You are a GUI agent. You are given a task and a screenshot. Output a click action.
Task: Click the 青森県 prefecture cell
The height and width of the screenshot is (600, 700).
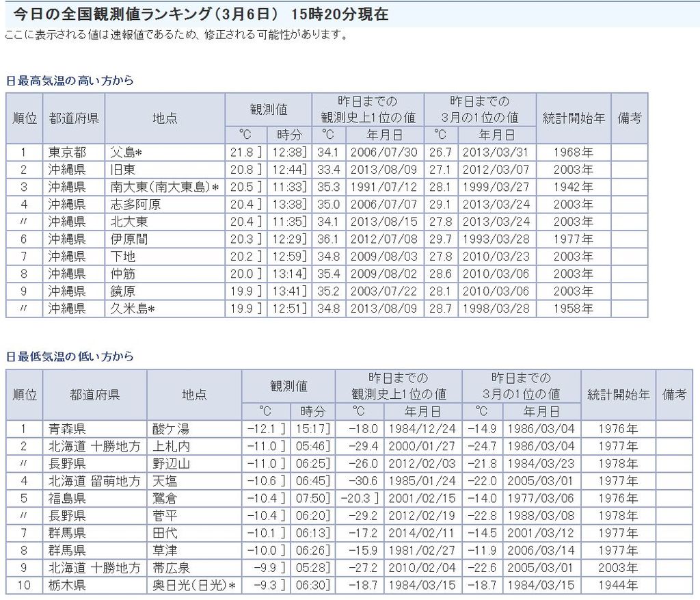coord(67,429)
